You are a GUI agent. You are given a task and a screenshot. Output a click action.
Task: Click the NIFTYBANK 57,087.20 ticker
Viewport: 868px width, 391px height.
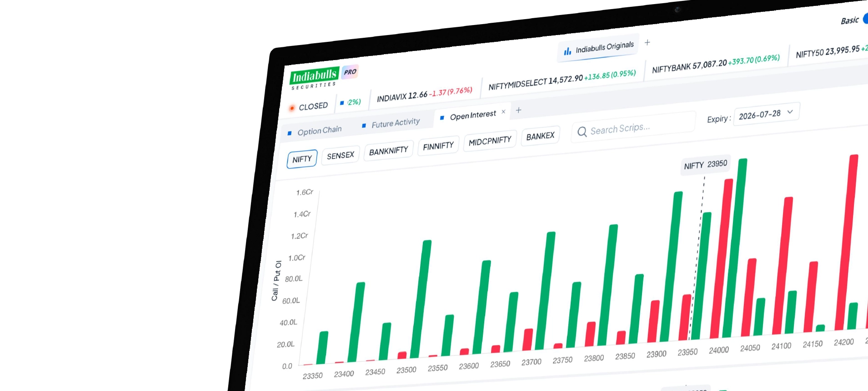point(716,64)
